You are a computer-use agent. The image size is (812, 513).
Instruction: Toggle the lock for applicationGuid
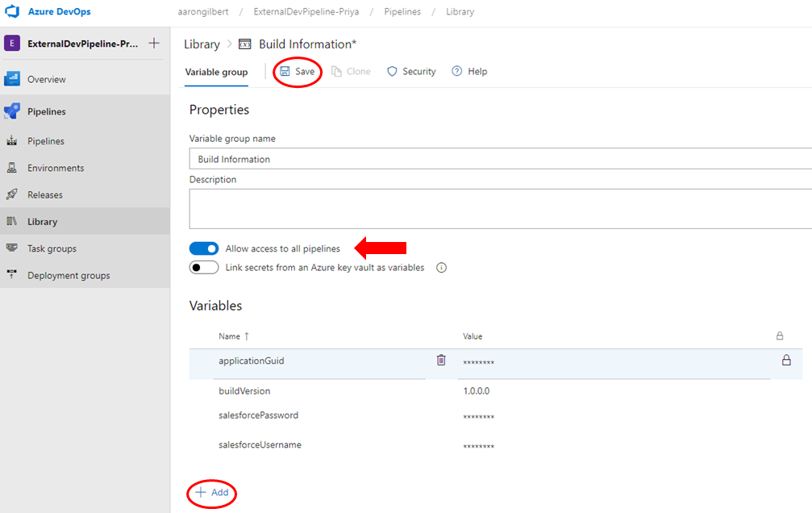[x=786, y=360]
